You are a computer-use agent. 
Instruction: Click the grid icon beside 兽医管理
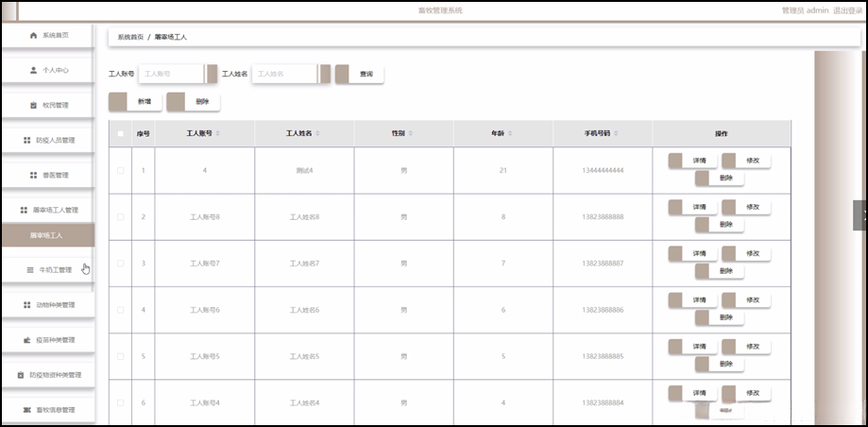click(x=33, y=176)
